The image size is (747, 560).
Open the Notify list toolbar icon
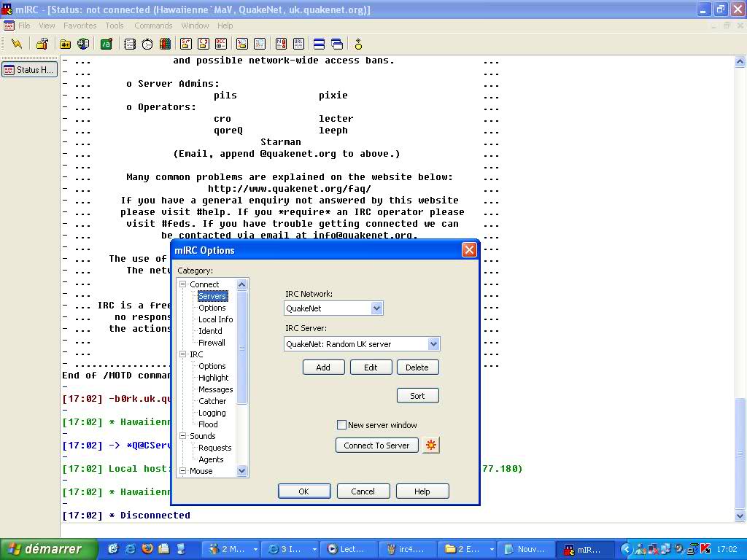281,44
